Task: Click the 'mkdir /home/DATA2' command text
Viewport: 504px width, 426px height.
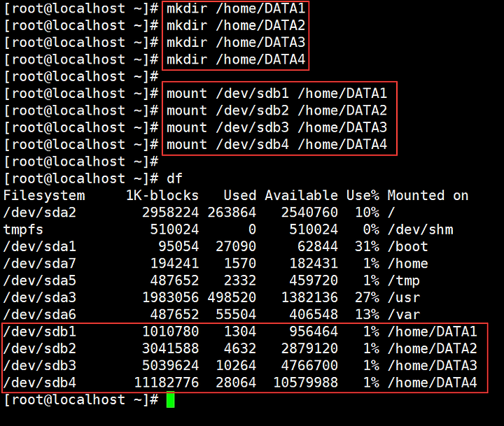Action: tap(236, 25)
